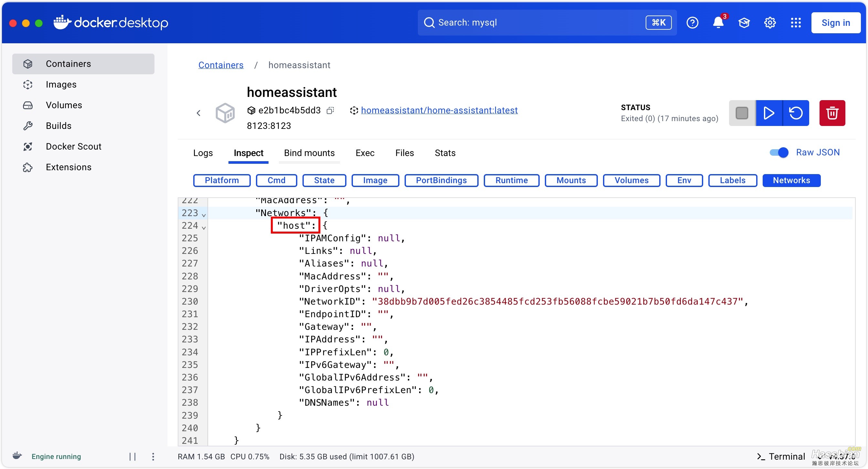Open the Files tab
Viewport: 868px width, 469px height.
tap(404, 153)
